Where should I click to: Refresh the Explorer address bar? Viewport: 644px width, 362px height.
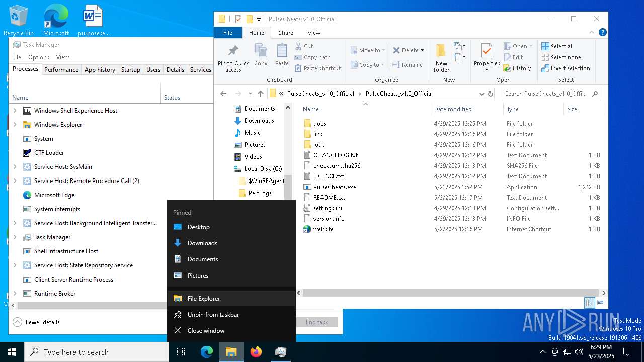[491, 94]
